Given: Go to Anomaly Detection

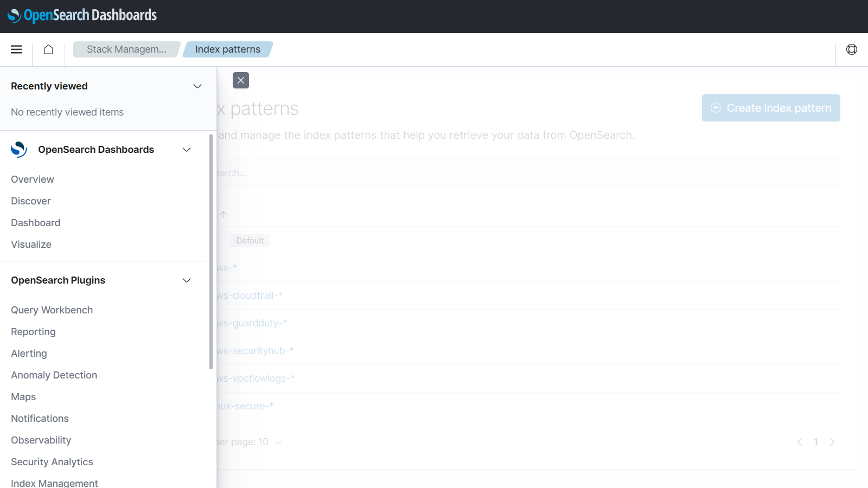Looking at the screenshot, I should (54, 375).
